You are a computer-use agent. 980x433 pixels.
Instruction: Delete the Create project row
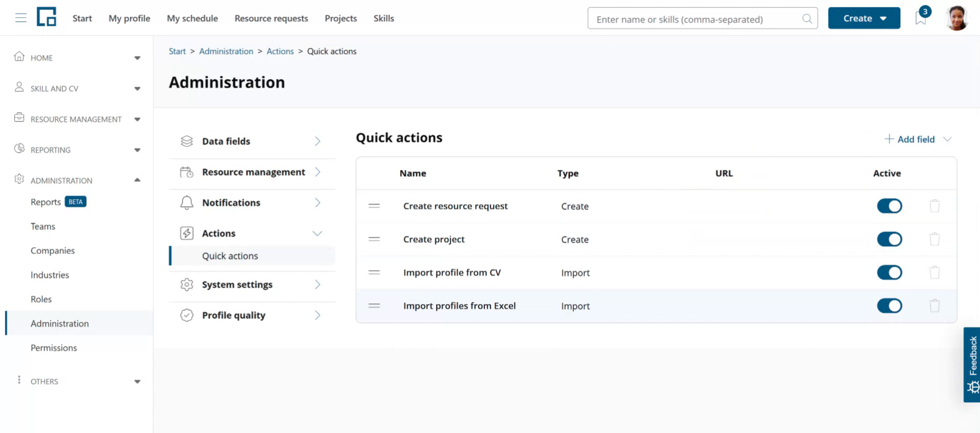coord(935,239)
